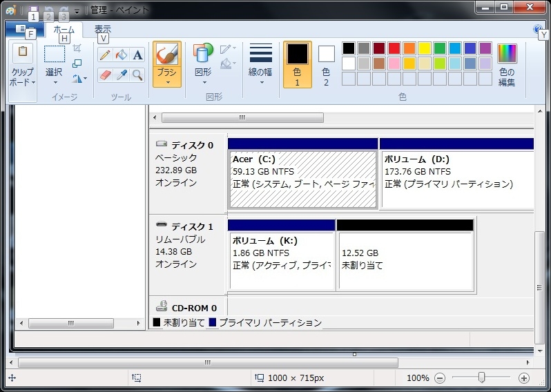The image size is (551, 392).
Task: Select the Pencil tool
Action: click(x=105, y=55)
